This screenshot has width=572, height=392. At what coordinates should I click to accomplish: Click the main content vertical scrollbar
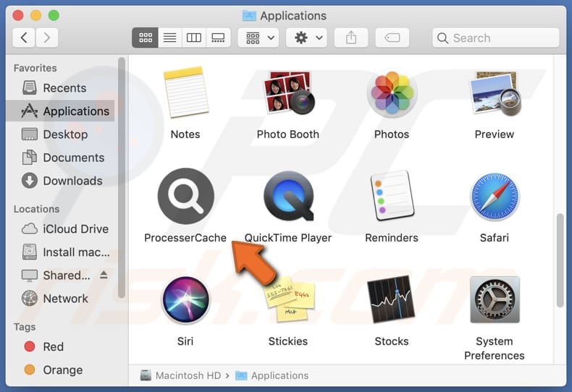560,260
